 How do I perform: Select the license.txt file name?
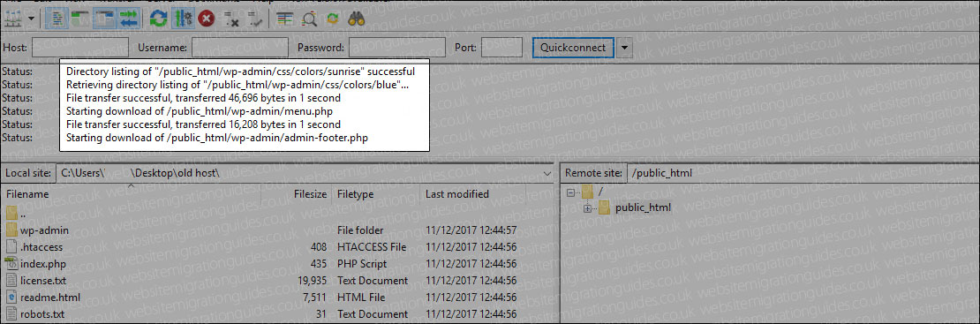click(44, 280)
